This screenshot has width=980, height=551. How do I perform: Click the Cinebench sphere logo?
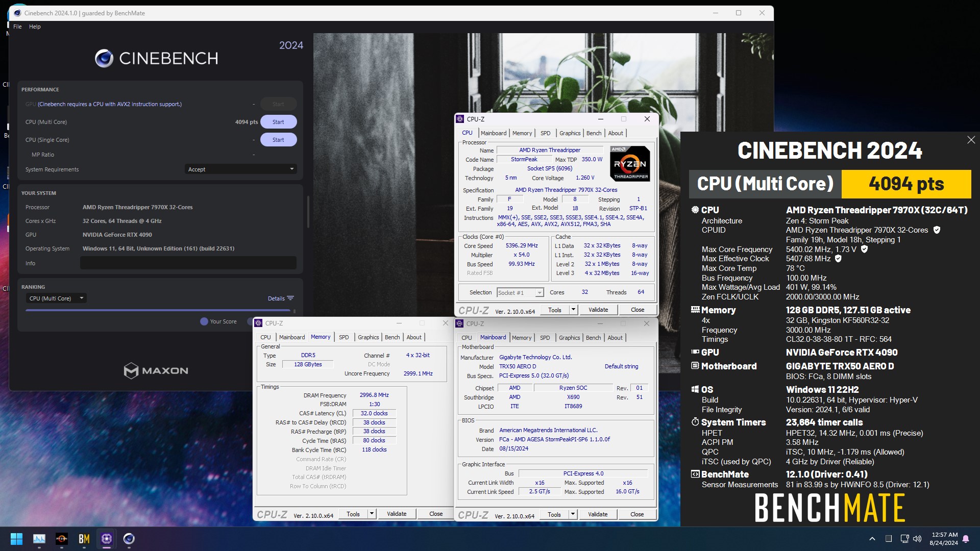[104, 59]
